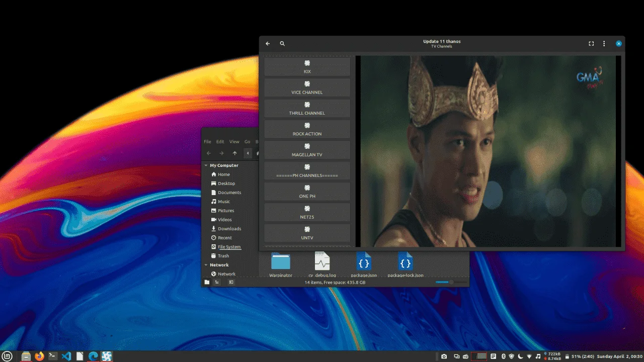Screen dimensions: 644x362
Task: Click the Bluetooth tray icon
Action: point(503,356)
